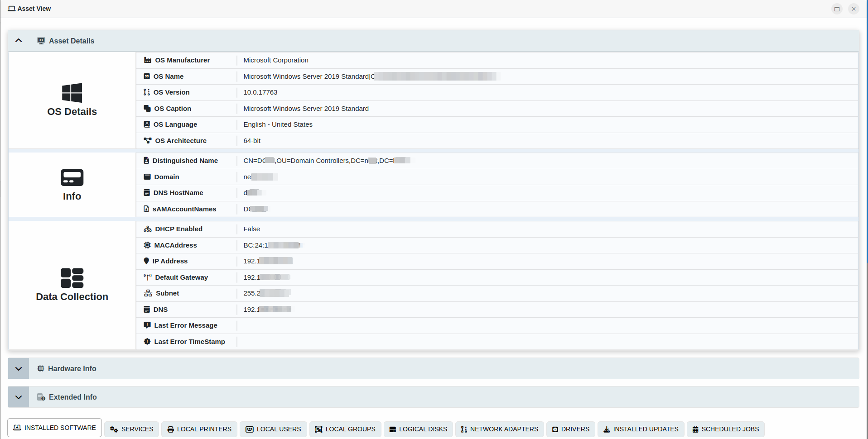
Task: Switch to the Services tab
Action: coord(132,429)
